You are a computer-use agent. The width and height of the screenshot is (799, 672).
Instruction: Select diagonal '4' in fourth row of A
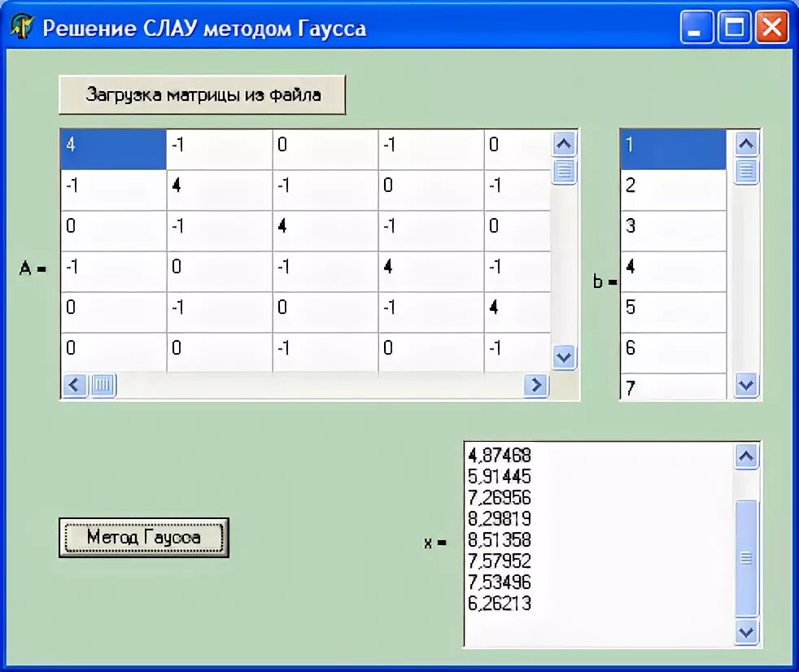point(431,272)
